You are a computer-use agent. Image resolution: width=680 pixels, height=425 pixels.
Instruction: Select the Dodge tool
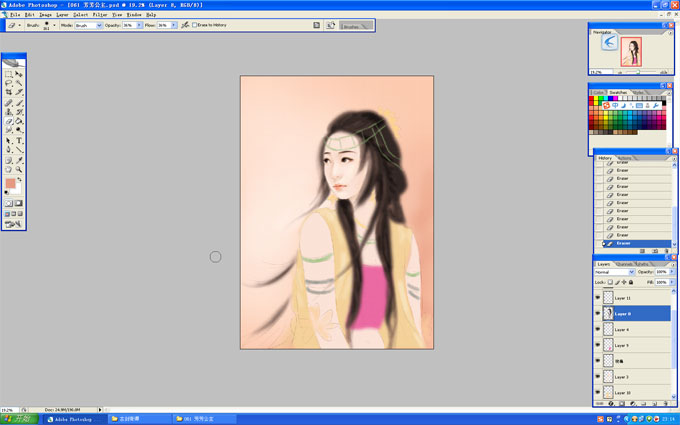click(19, 130)
